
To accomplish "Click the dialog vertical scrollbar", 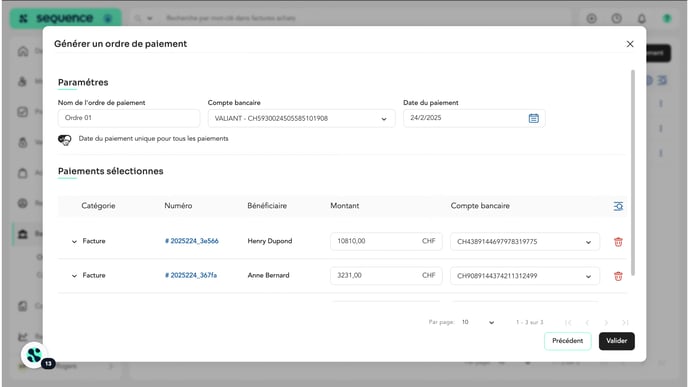I will 632,172.
